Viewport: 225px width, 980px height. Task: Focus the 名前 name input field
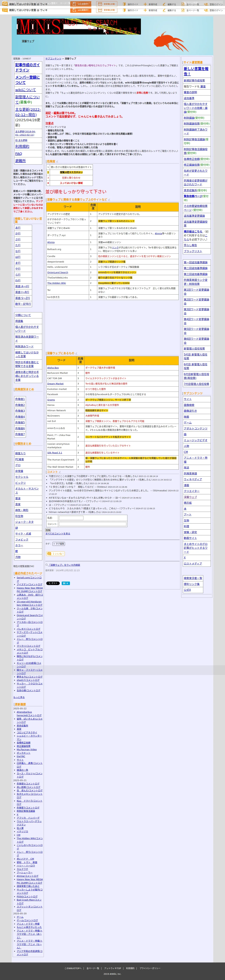[x=71, y=518]
